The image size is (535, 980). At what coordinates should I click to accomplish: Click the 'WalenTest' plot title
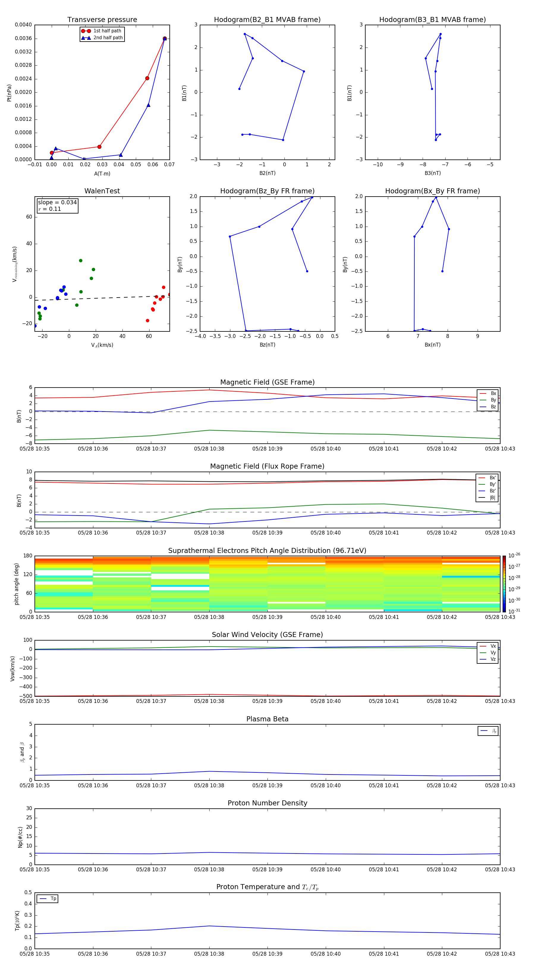(x=102, y=191)
